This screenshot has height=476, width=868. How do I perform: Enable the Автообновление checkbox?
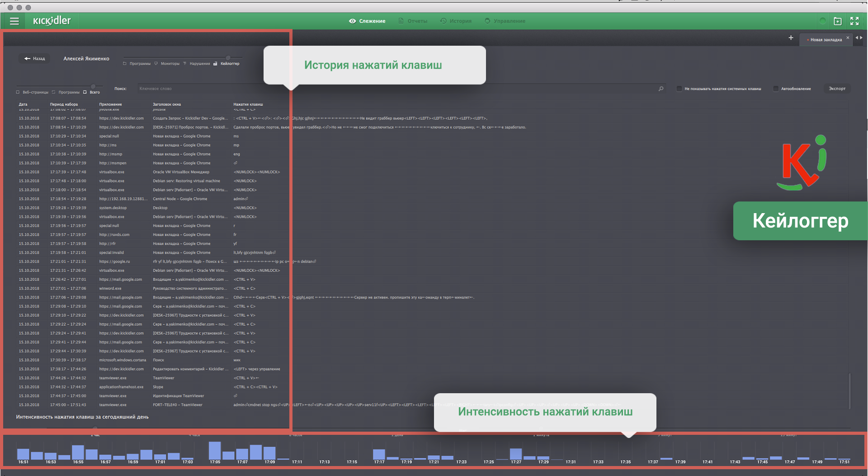point(776,89)
